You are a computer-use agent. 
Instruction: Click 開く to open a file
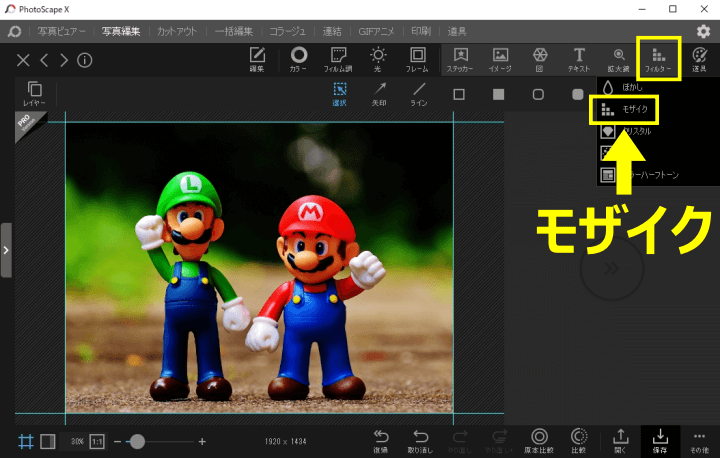pyautogui.click(x=620, y=441)
